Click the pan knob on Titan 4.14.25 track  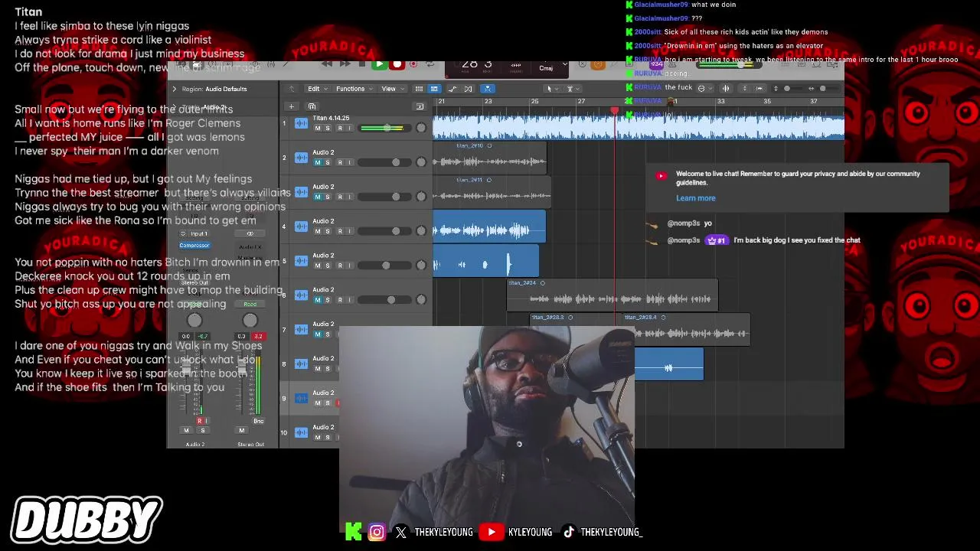pos(421,128)
